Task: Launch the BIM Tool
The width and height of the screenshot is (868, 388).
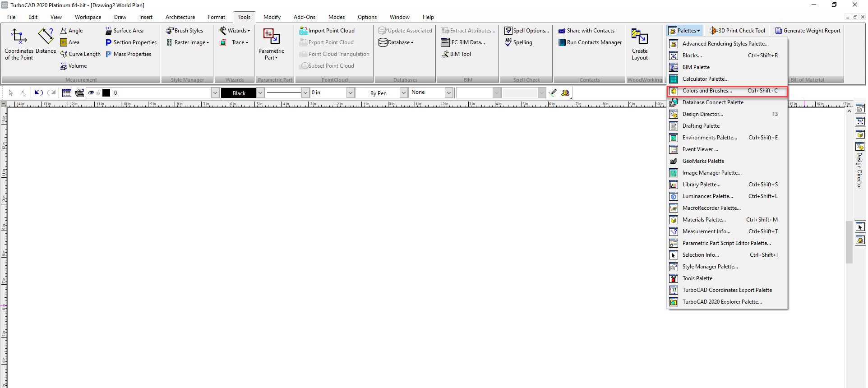Action: (456, 54)
